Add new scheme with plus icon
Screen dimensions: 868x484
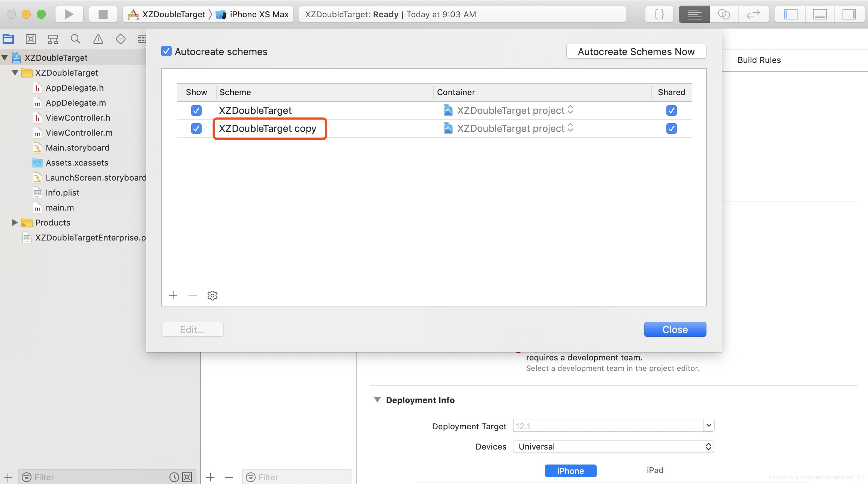[x=173, y=296]
